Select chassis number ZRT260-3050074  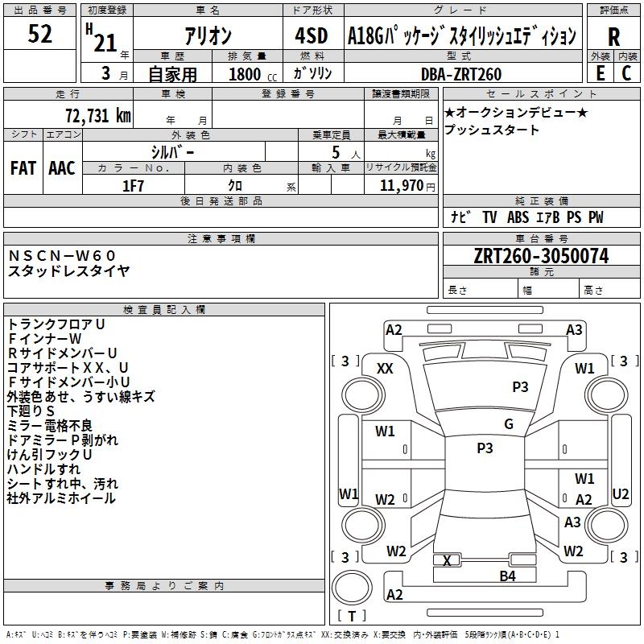pyautogui.click(x=541, y=256)
